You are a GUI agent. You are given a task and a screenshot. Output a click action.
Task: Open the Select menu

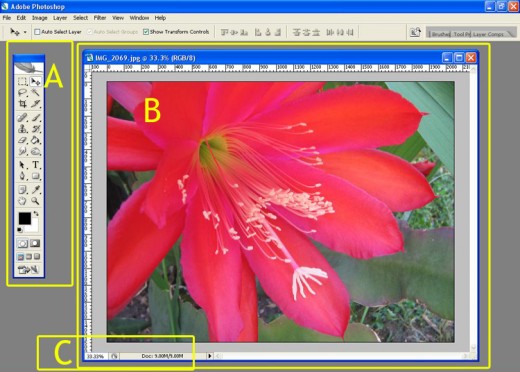coord(80,18)
